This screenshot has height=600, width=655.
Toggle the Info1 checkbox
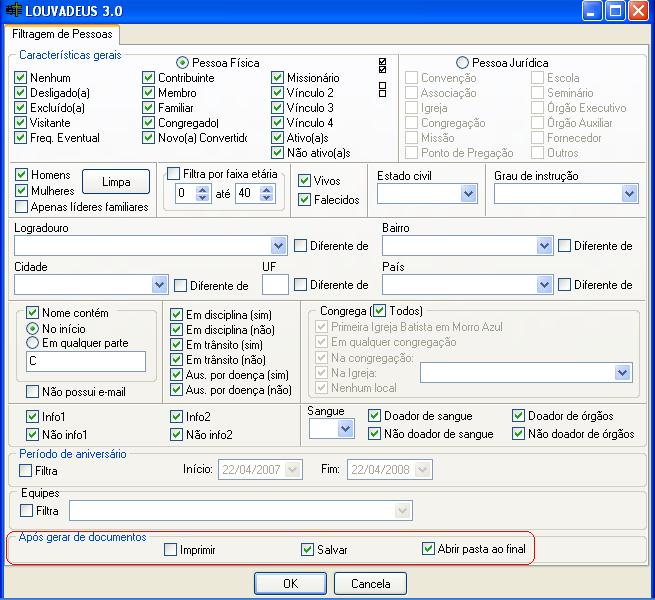point(32,417)
